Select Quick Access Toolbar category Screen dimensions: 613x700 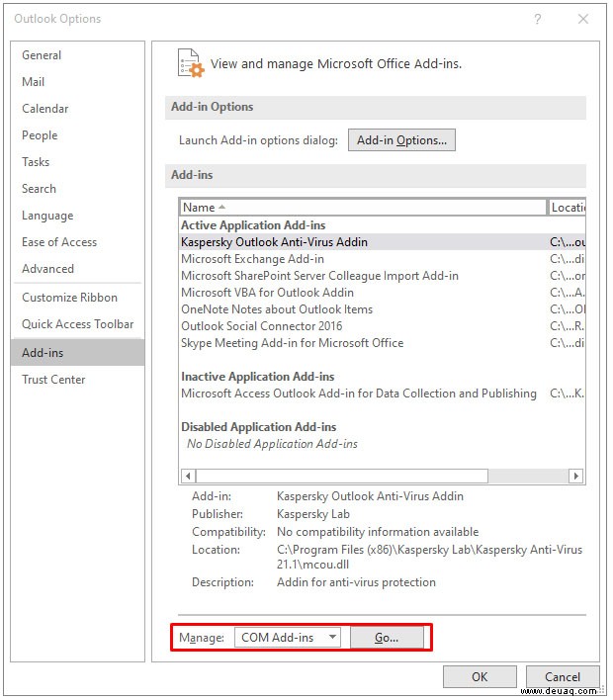coord(78,324)
